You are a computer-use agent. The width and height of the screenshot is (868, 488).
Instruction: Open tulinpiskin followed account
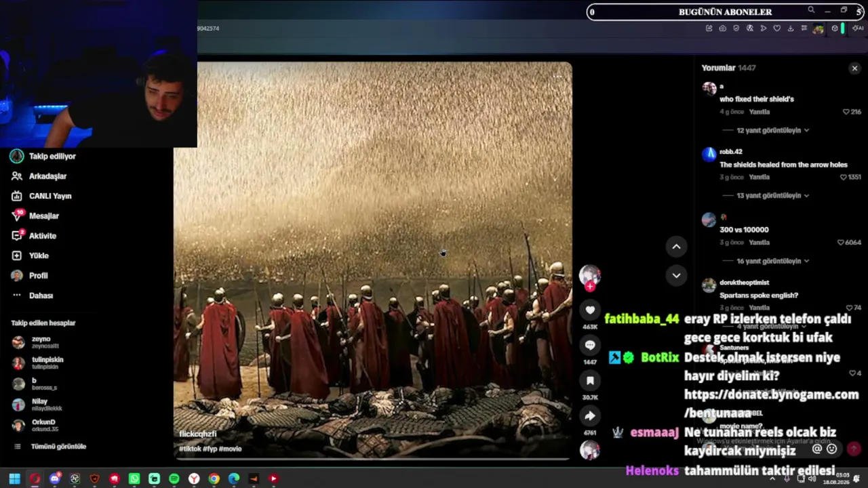(38, 363)
